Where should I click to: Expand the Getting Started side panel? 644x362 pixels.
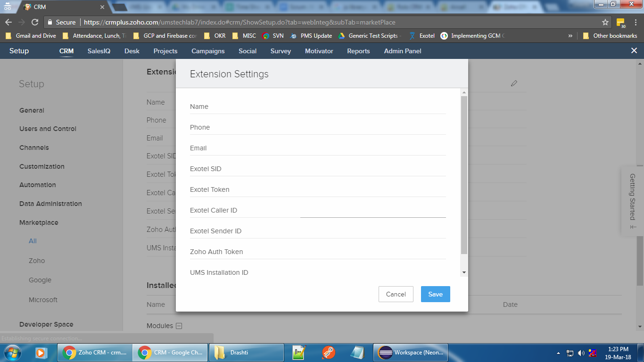point(633,201)
